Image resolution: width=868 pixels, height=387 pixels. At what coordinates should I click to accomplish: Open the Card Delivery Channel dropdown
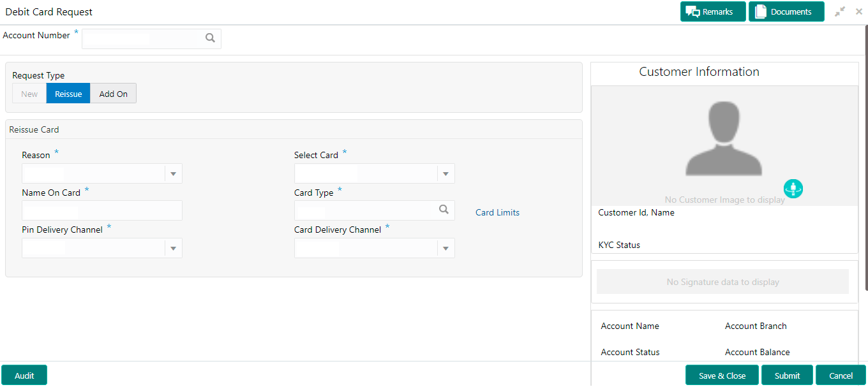point(445,249)
